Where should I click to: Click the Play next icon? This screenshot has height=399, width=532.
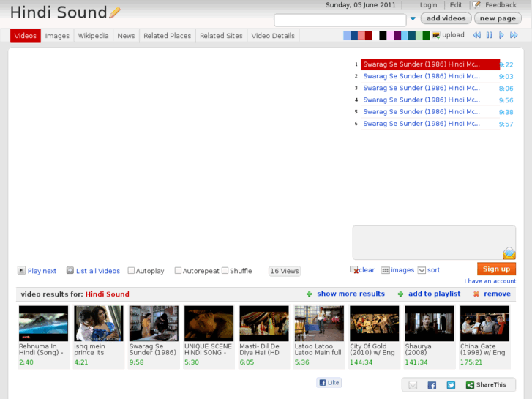coord(21,270)
